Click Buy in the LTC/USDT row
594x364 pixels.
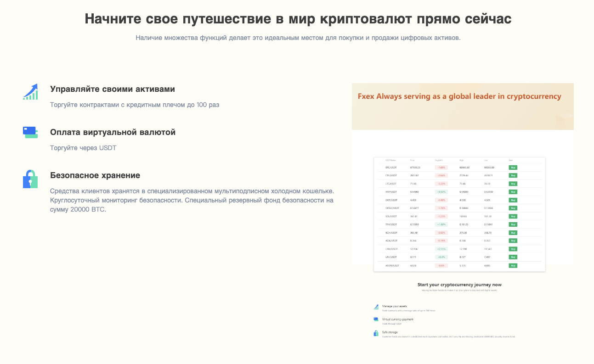pos(513,184)
